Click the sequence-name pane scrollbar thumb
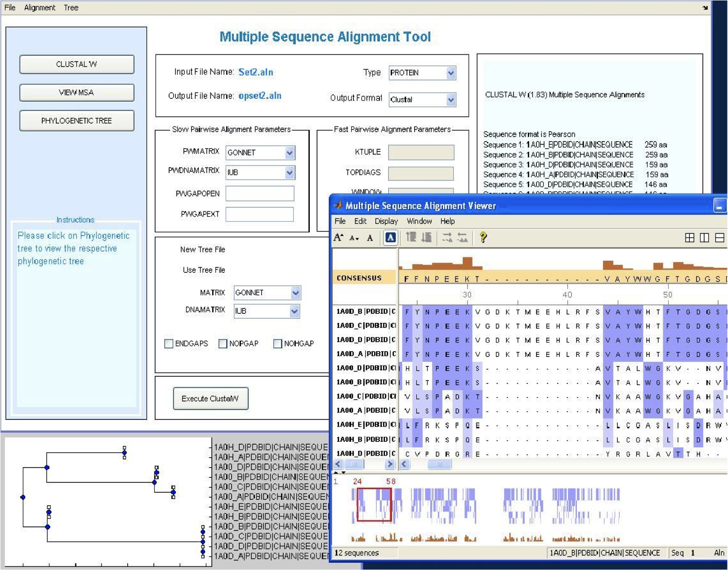The width and height of the screenshot is (728, 570). point(354,464)
